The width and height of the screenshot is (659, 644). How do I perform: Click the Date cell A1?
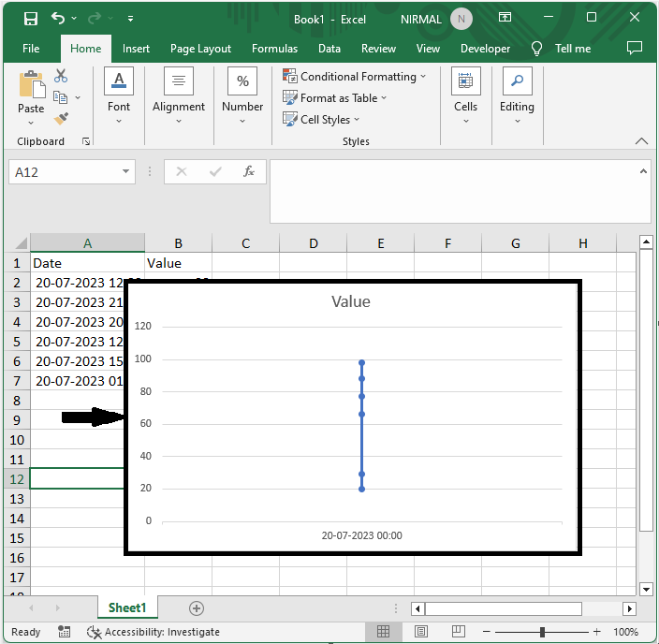coord(87,263)
